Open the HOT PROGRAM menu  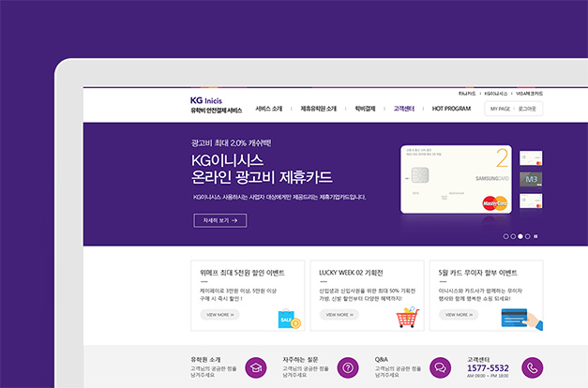[451, 109]
